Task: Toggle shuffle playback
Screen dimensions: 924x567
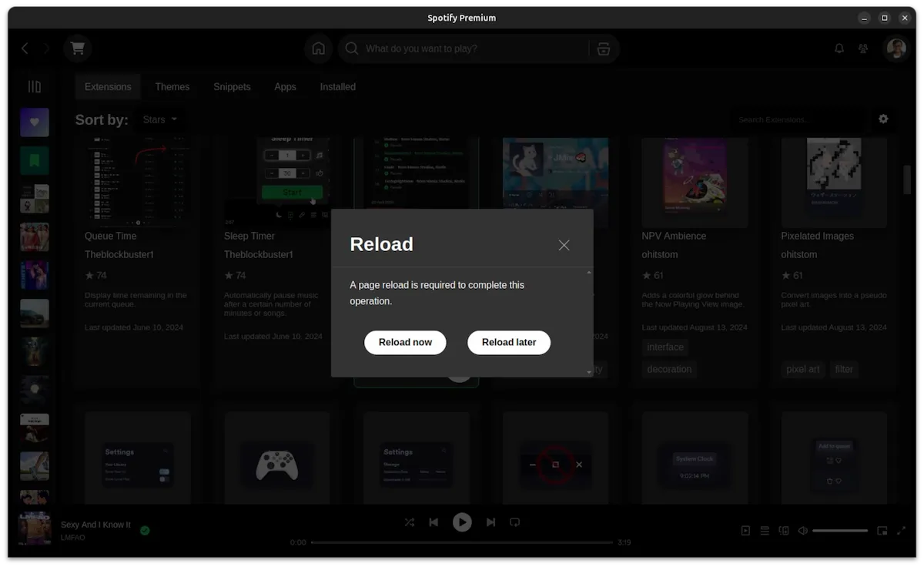Action: (x=409, y=522)
